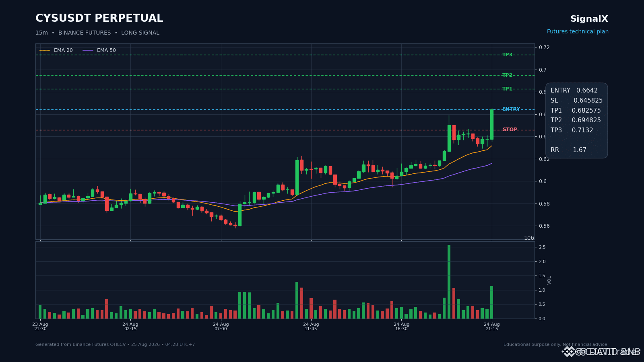The width and height of the screenshot is (644, 362).
Task: Click the 0.0 volume axis label
Action: click(542, 319)
